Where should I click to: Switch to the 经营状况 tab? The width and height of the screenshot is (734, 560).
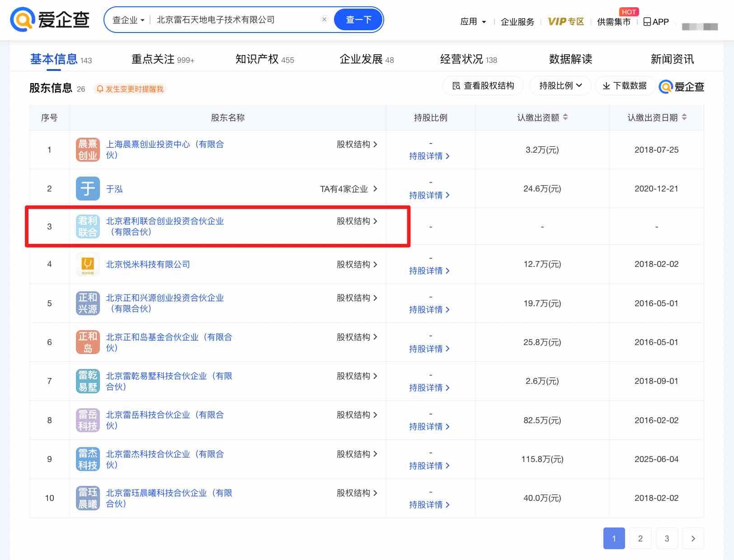[x=469, y=59]
